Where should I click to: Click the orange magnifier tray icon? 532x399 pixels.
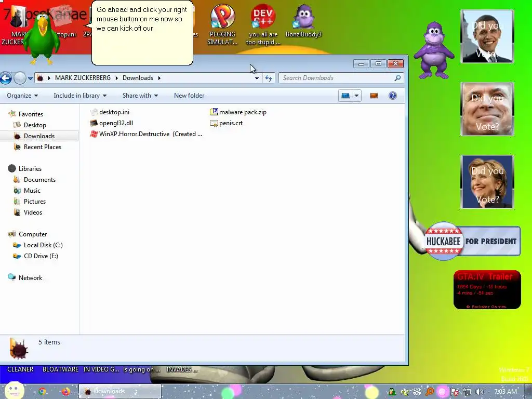coord(430,392)
